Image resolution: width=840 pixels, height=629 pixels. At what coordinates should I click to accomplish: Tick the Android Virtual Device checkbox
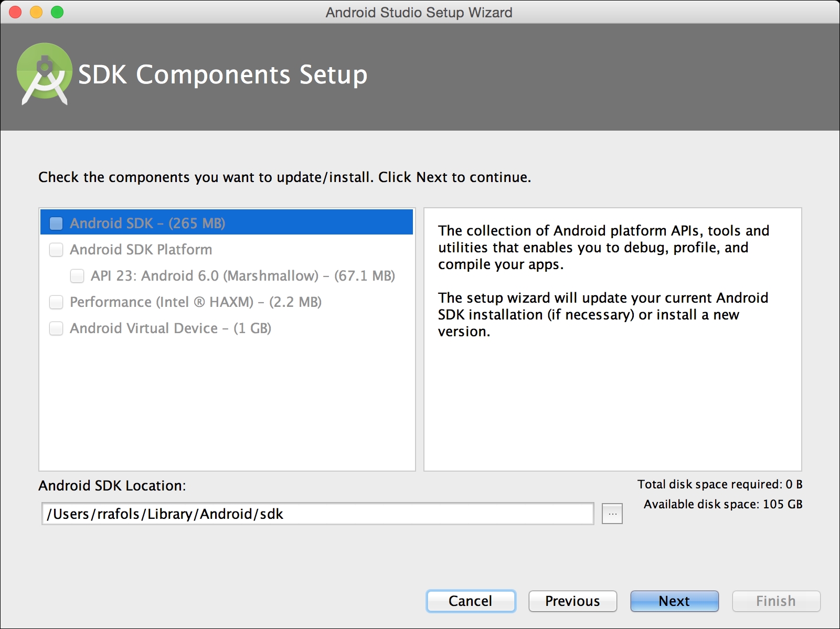tap(56, 328)
